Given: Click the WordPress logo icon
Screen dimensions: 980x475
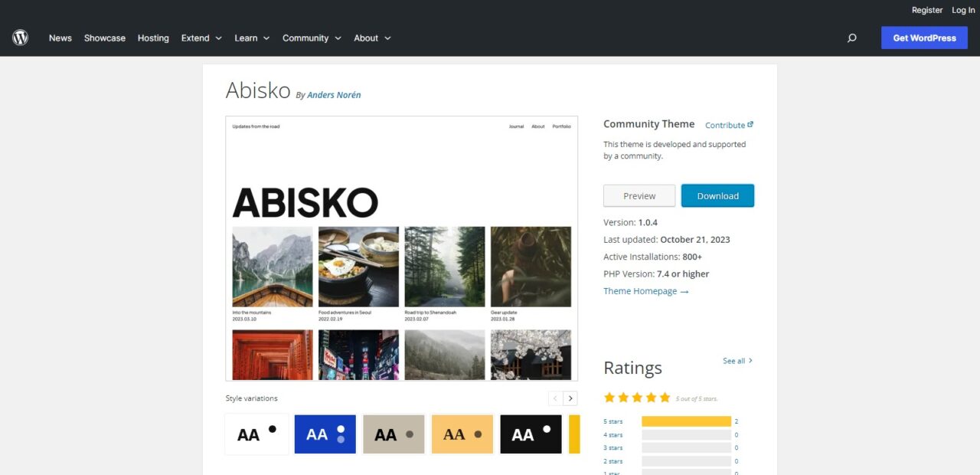Looking at the screenshot, I should click(21, 38).
